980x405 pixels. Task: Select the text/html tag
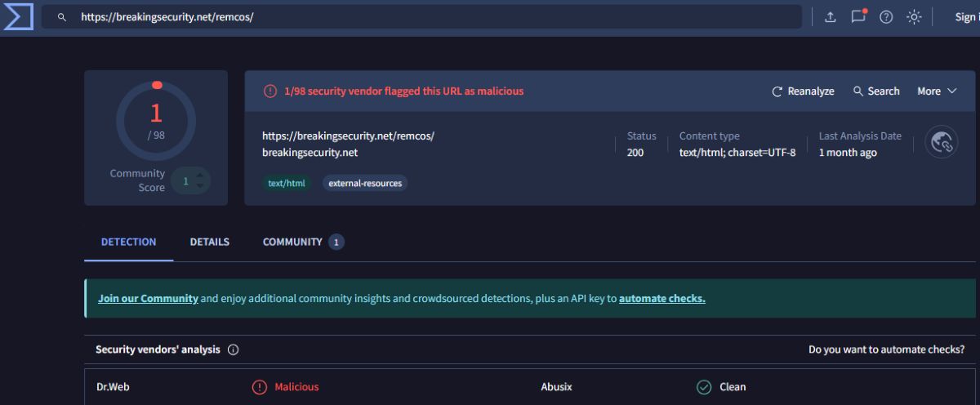tap(287, 183)
